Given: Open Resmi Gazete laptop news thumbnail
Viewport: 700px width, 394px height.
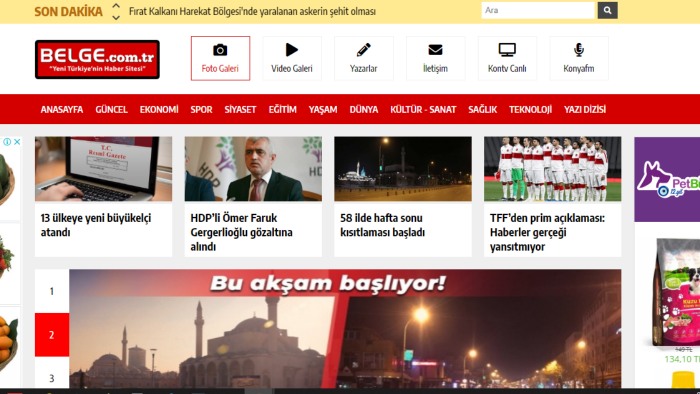Looking at the screenshot, I should (x=104, y=169).
